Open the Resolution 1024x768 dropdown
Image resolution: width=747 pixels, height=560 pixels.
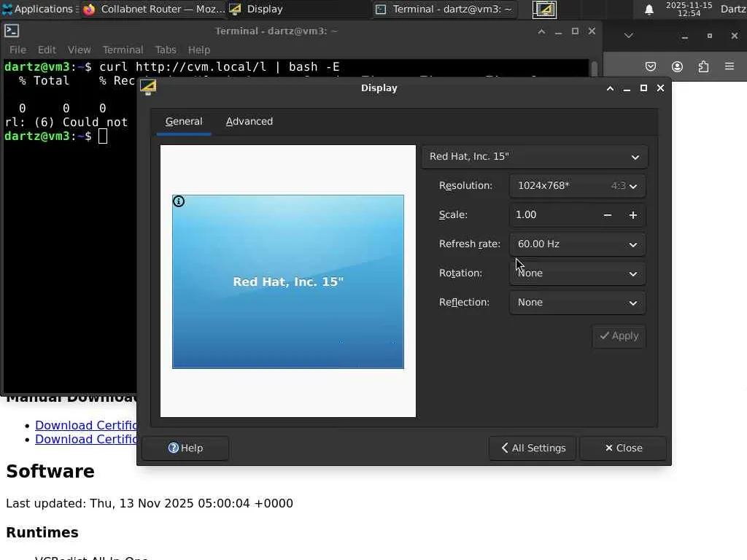[x=578, y=186]
